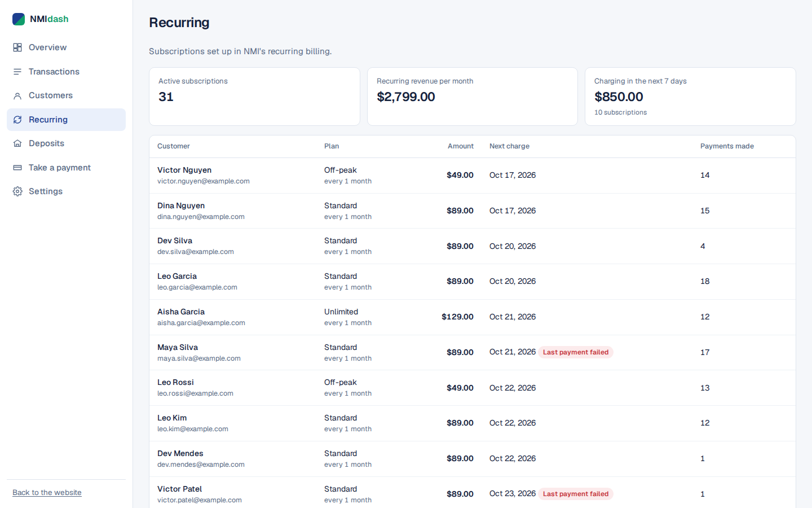Click Dina Nguyen's payments made count 15
This screenshot has height=508, width=812.
tap(705, 211)
